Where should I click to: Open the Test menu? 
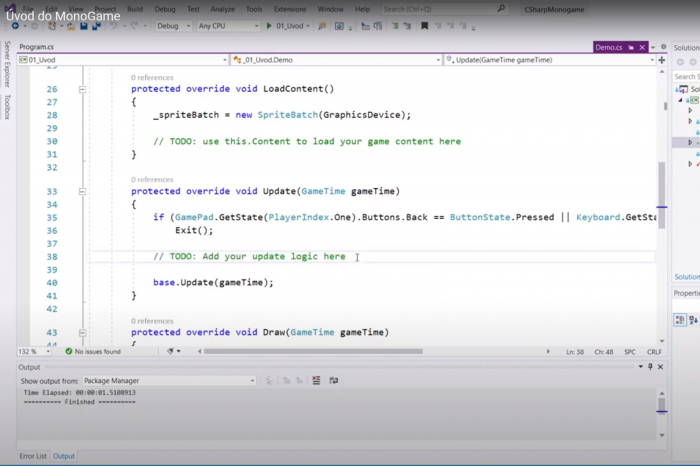193,9
